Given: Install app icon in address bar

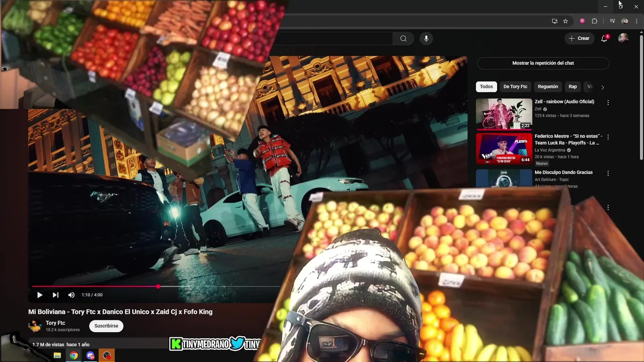Looking at the screenshot, I should coord(554,21).
